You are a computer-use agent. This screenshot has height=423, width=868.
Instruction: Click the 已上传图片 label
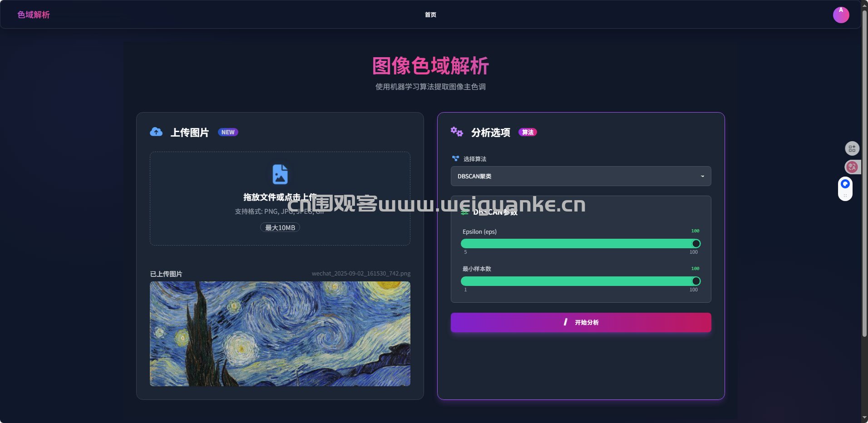click(166, 274)
